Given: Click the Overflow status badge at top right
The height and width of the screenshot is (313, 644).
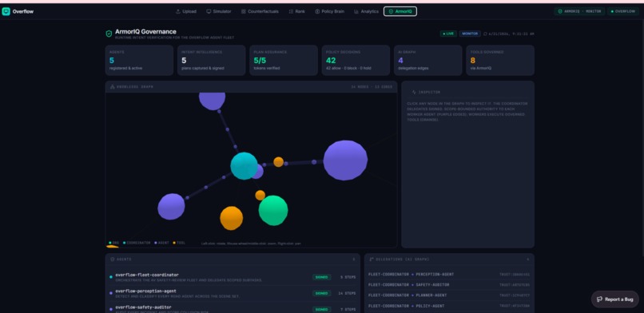Looking at the screenshot, I should (623, 11).
